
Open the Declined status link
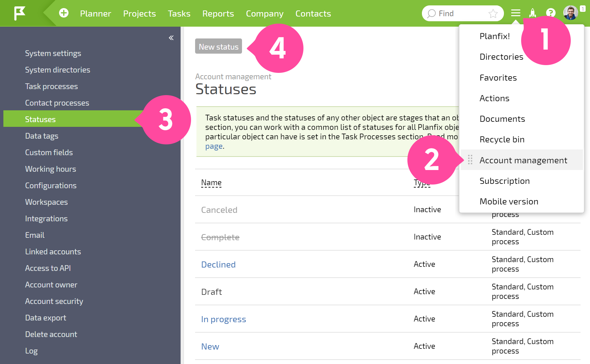tap(218, 264)
